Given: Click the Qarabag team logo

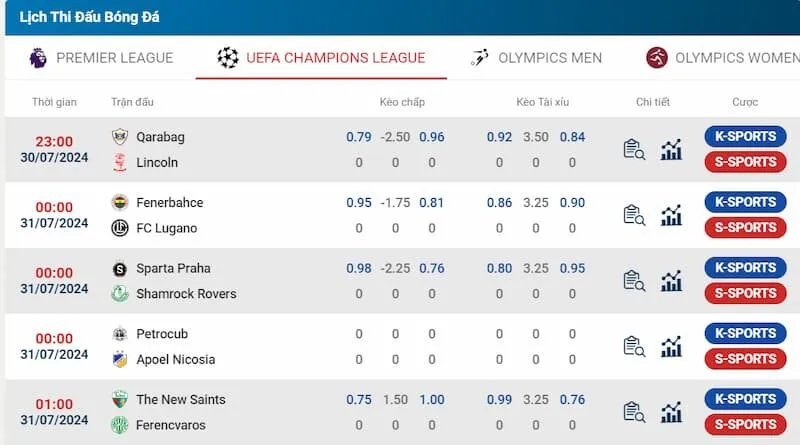Looking at the screenshot, I should (x=120, y=137).
